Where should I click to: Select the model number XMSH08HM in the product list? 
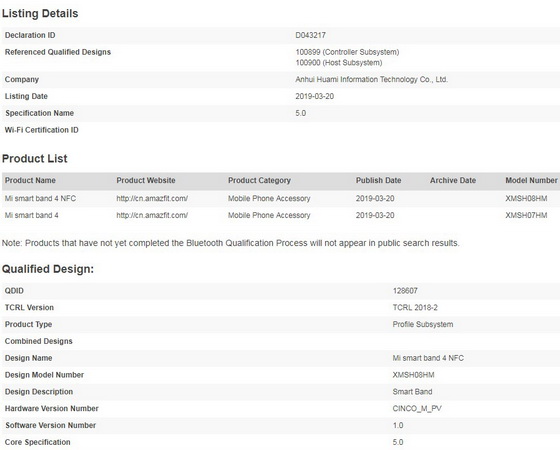coord(526,198)
